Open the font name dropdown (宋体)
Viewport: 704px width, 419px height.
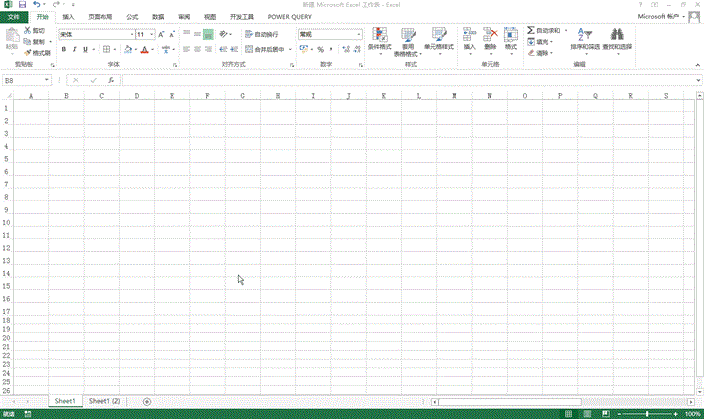pyautogui.click(x=130, y=34)
